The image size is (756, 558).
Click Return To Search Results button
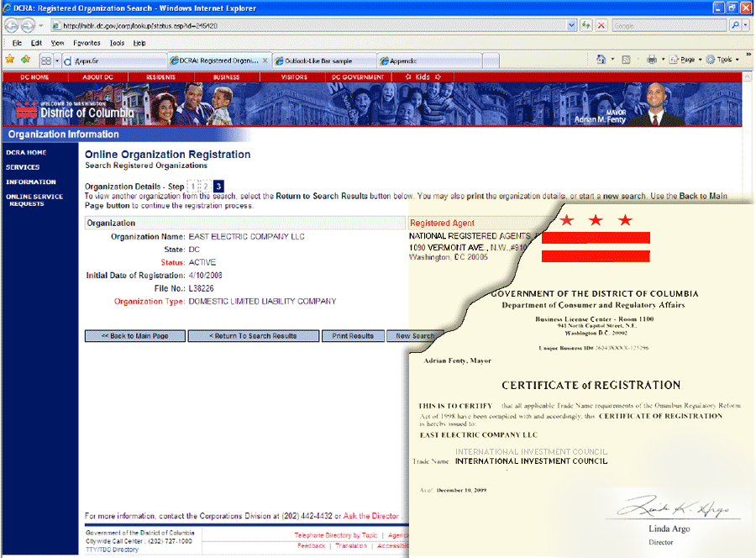click(x=254, y=335)
